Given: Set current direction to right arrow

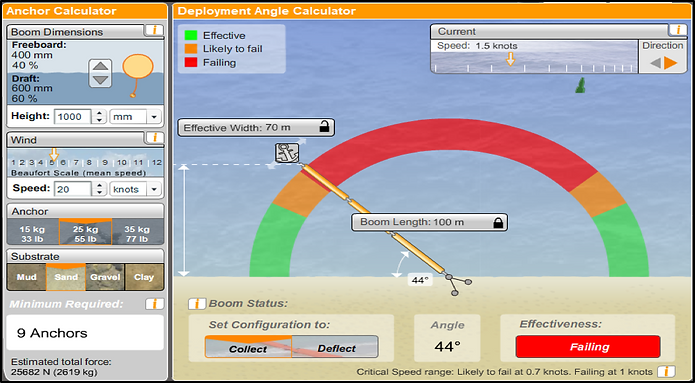Looking at the screenshot, I should (671, 63).
